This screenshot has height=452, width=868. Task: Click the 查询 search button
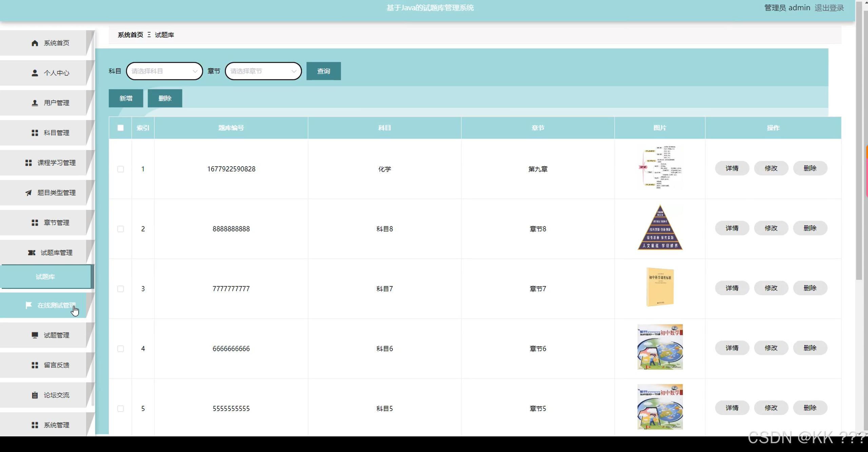[x=323, y=71]
